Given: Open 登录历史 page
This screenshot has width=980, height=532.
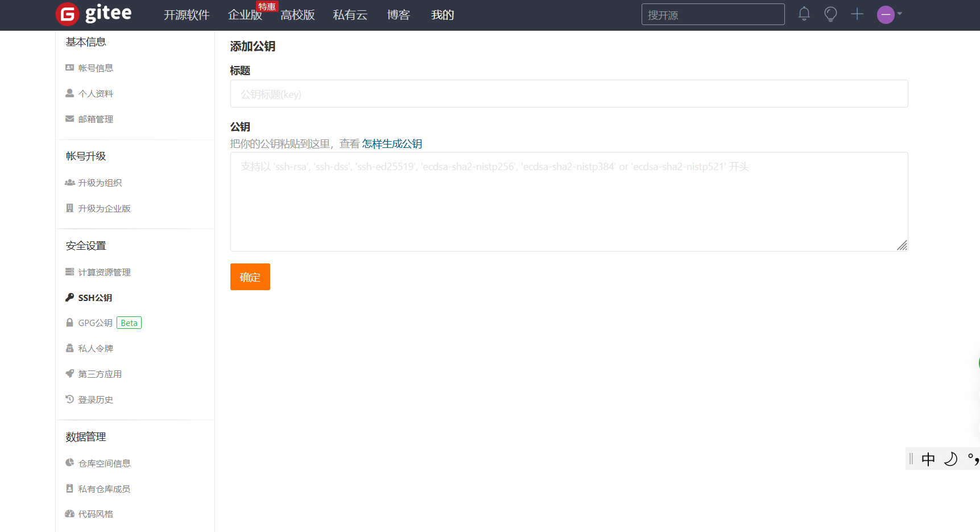Looking at the screenshot, I should click(96, 399).
